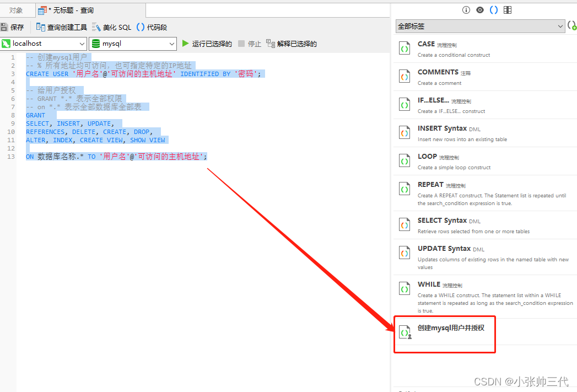Click description 'Retrieve rows selected from one or more tables'
The height and width of the screenshot is (392, 577).
473,231
